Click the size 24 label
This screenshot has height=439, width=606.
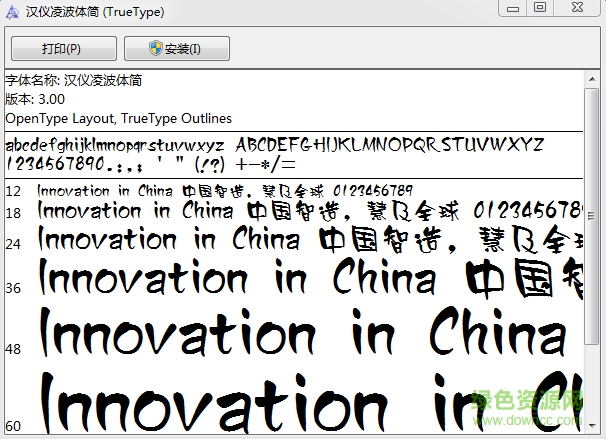13,244
